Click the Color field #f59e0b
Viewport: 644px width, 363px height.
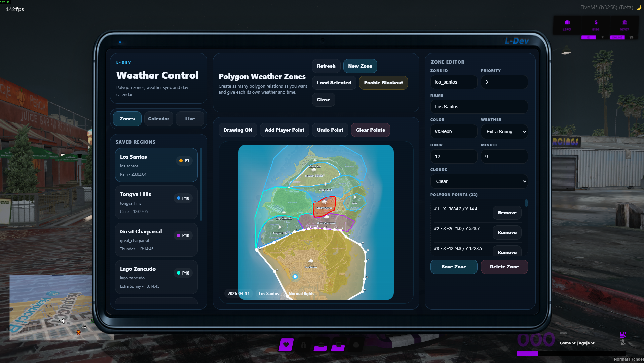tap(454, 131)
